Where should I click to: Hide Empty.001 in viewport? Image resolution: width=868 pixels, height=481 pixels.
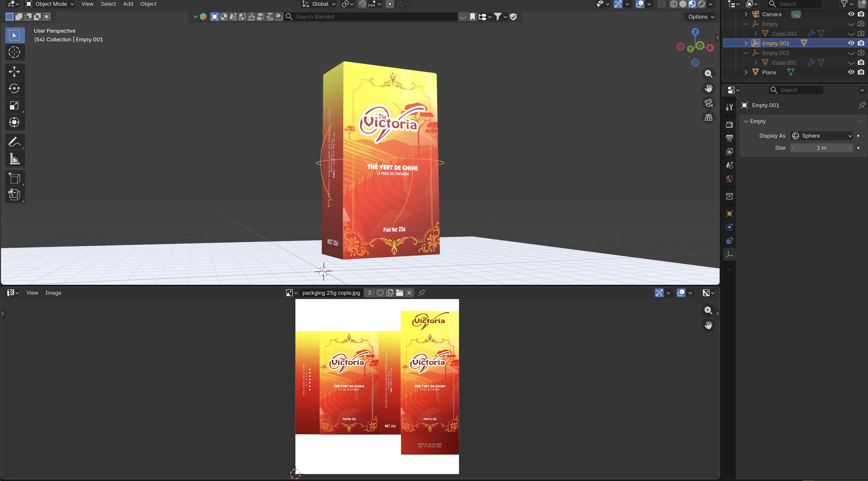(x=851, y=43)
